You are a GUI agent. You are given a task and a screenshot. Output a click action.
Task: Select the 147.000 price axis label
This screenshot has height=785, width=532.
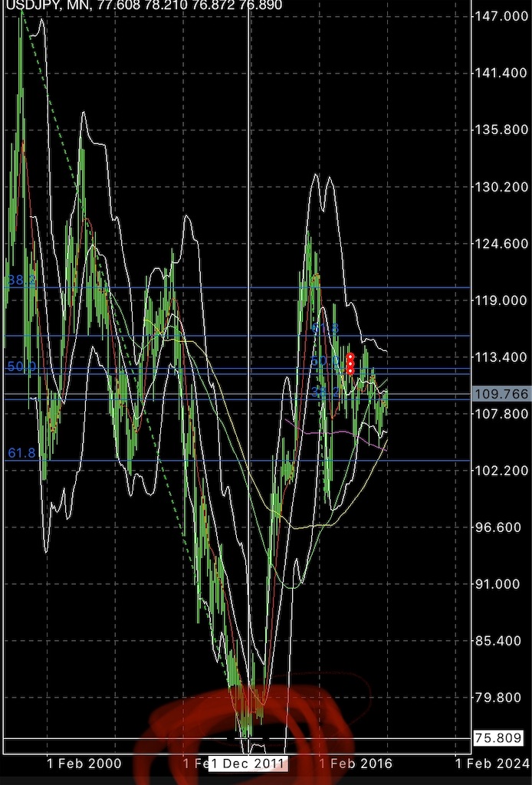(502, 16)
